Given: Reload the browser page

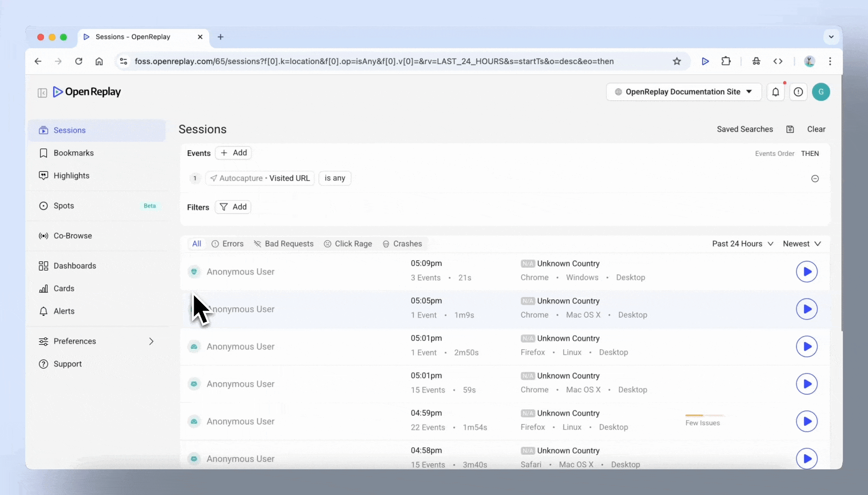Looking at the screenshot, I should 78,61.
